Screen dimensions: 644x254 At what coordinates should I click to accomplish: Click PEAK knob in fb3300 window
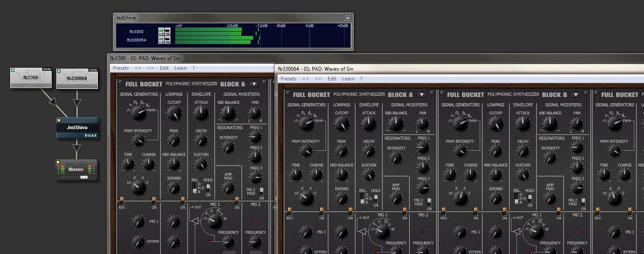[174, 140]
